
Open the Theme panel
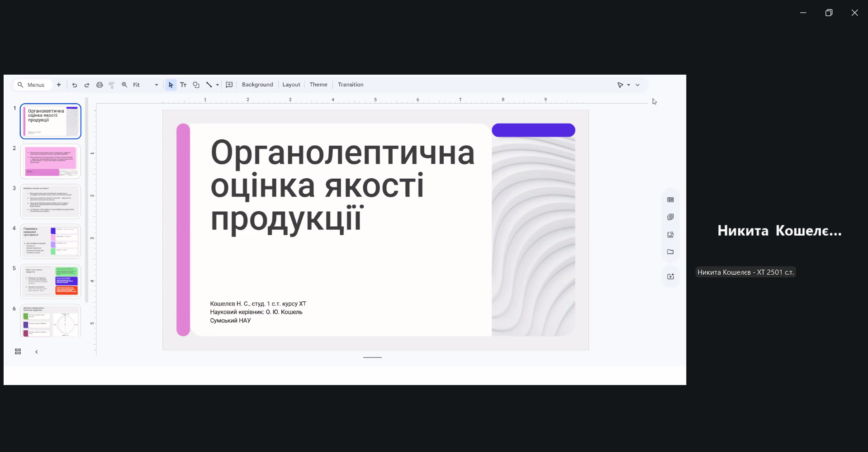[x=318, y=85]
